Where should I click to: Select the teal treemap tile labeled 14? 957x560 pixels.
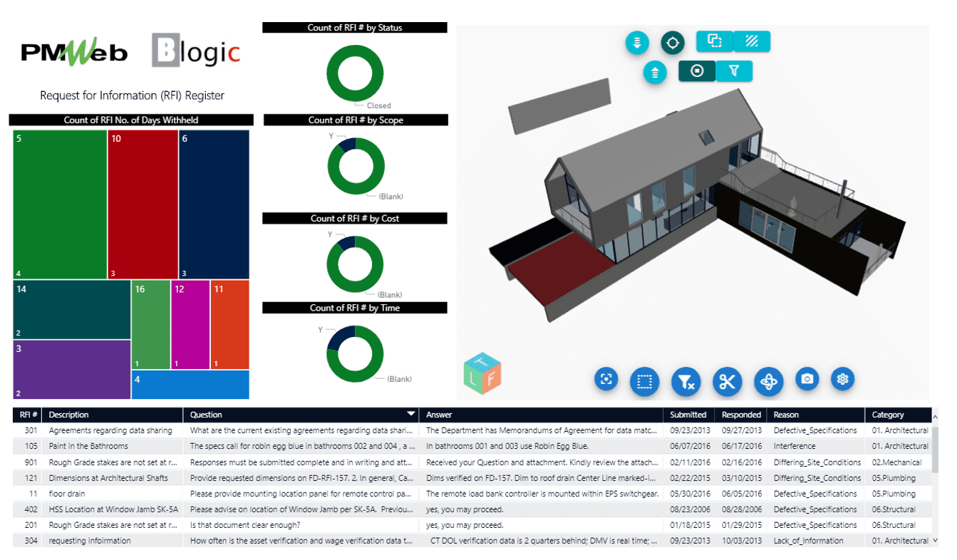[x=71, y=310]
